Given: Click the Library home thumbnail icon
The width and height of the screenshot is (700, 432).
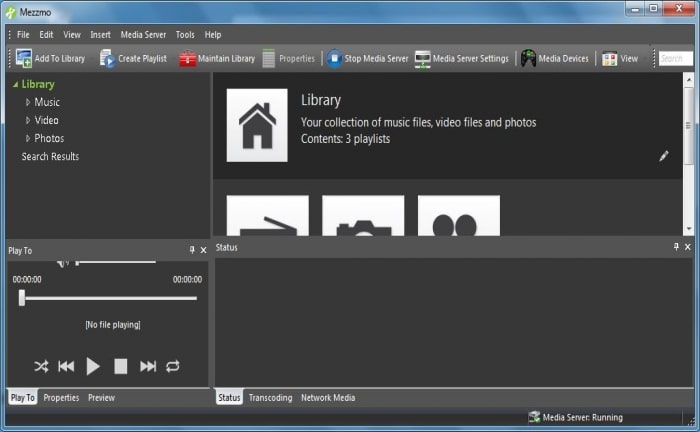Looking at the screenshot, I should [257, 125].
